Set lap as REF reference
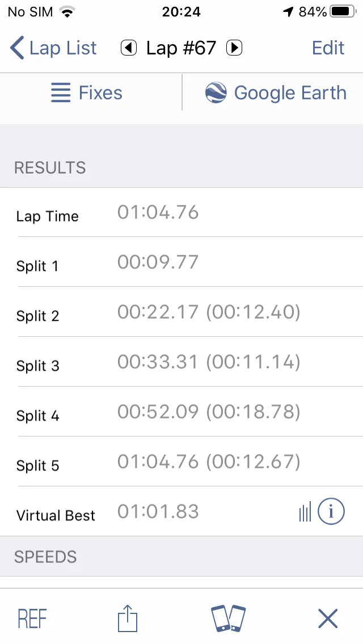This screenshot has height=644, width=363. pos(32,618)
